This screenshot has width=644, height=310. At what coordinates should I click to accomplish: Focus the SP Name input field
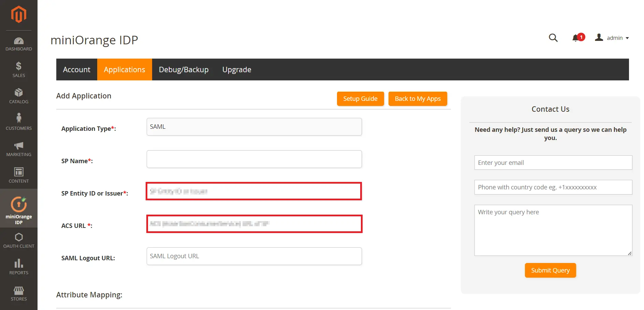click(x=254, y=159)
